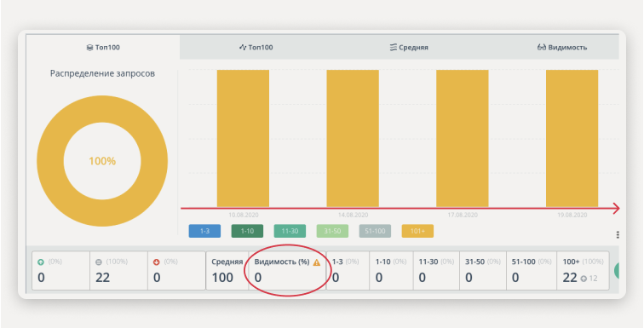Switch to the Топ100 line chart tab
The image size is (644, 328).
coord(256,47)
